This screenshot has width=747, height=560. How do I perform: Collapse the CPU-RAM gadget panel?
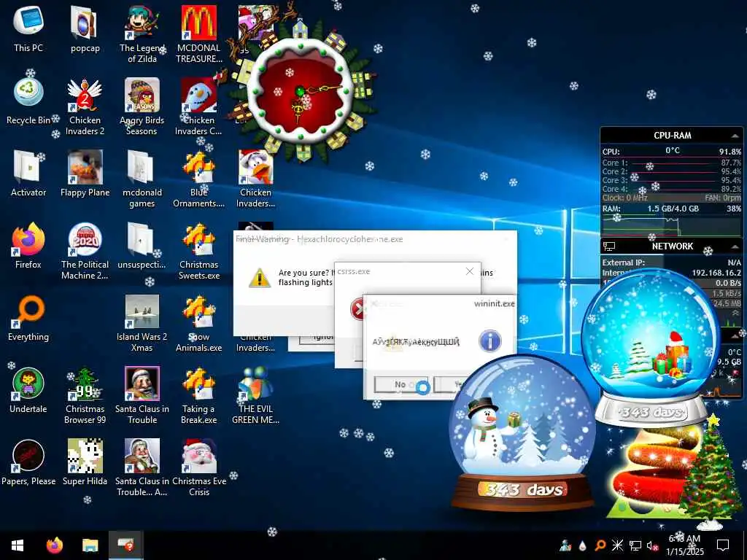coord(735,136)
